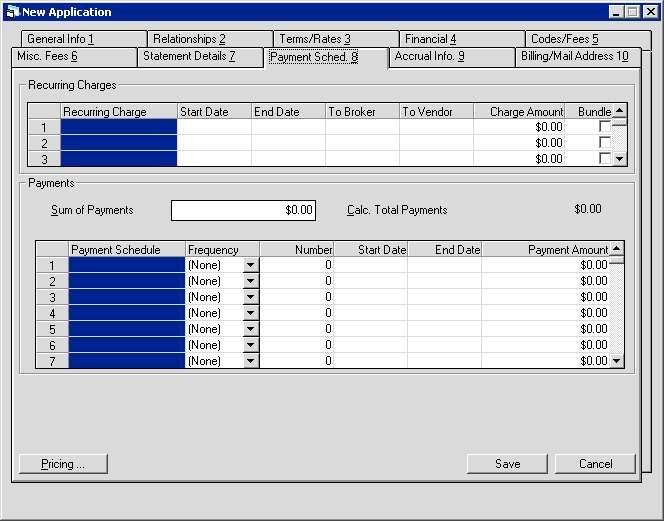The width and height of the screenshot is (664, 521).
Task: Select the Recurring Charge cell in row 1
Action: pos(119,127)
